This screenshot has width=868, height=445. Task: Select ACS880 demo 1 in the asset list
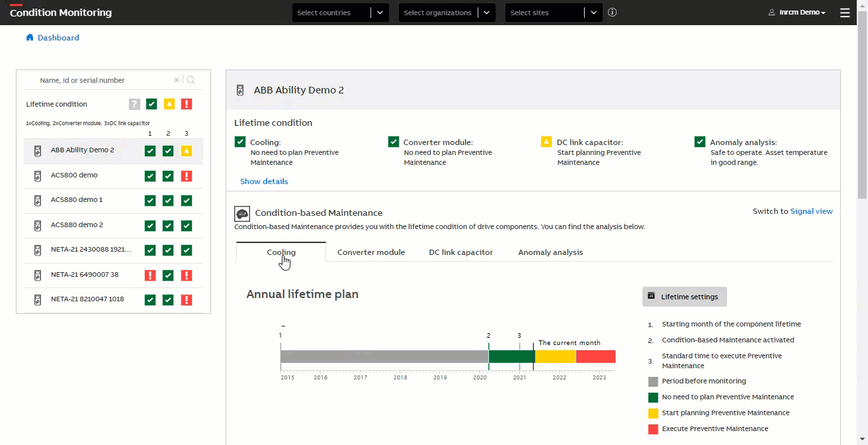click(77, 200)
